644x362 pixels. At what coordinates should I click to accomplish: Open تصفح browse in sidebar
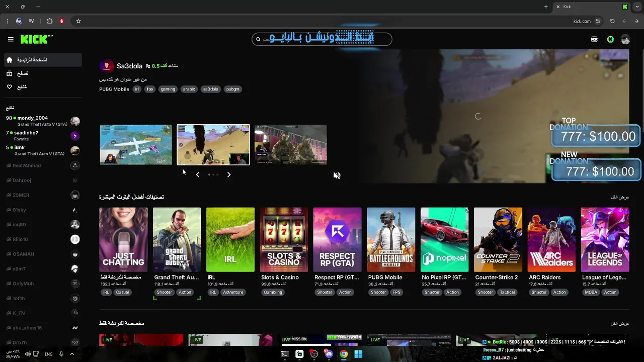coord(43,73)
